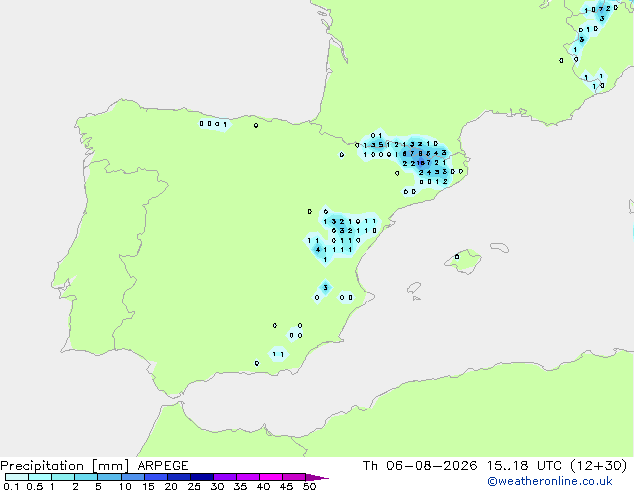
Task: Click the 0.5–1 mm legend swatch
Action: [40, 477]
